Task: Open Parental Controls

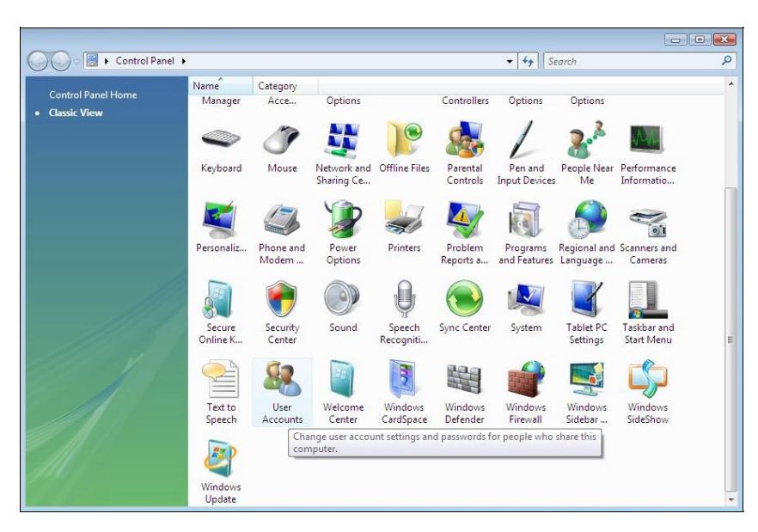Action: (465, 154)
